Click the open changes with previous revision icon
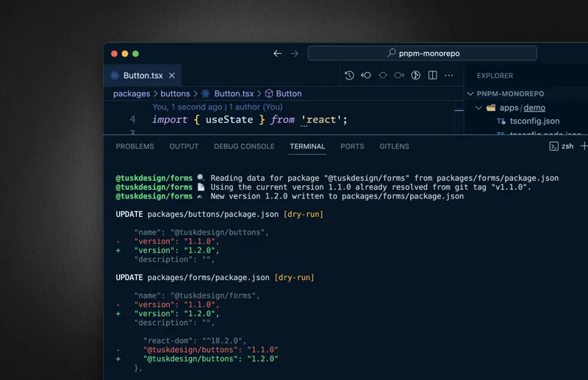This screenshot has width=588, height=380. pos(366,75)
